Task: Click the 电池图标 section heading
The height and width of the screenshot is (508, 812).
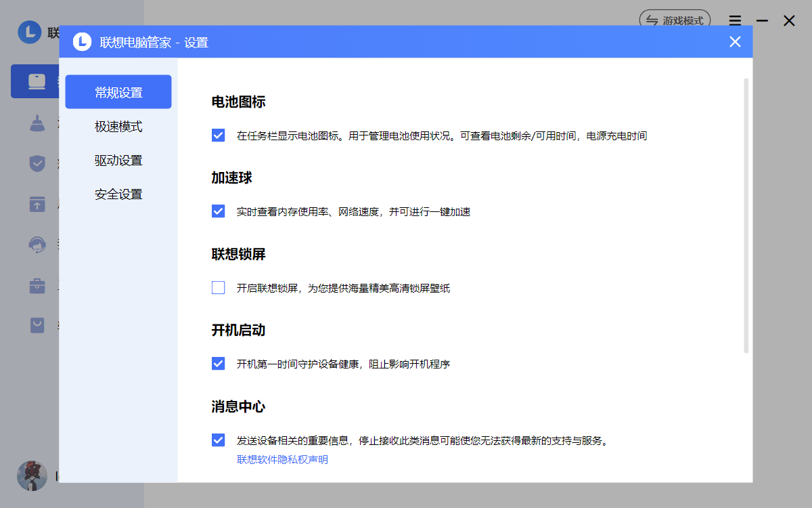Action: pos(238,102)
